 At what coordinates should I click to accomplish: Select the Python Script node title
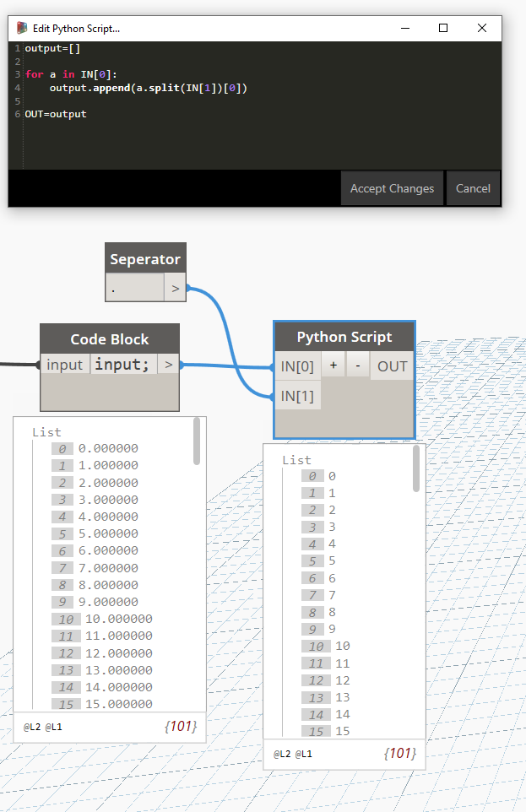tap(344, 337)
